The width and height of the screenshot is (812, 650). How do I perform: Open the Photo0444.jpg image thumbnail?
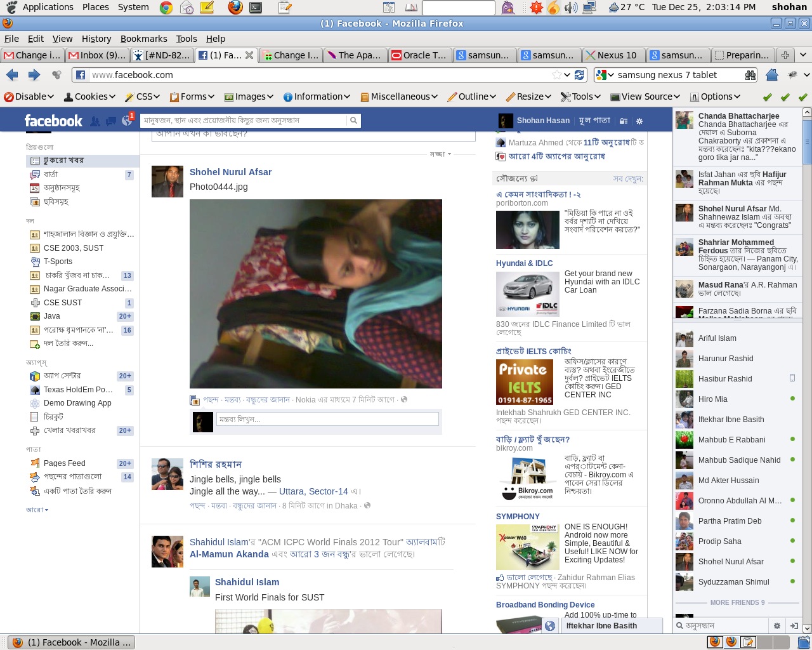pyautogui.click(x=316, y=294)
